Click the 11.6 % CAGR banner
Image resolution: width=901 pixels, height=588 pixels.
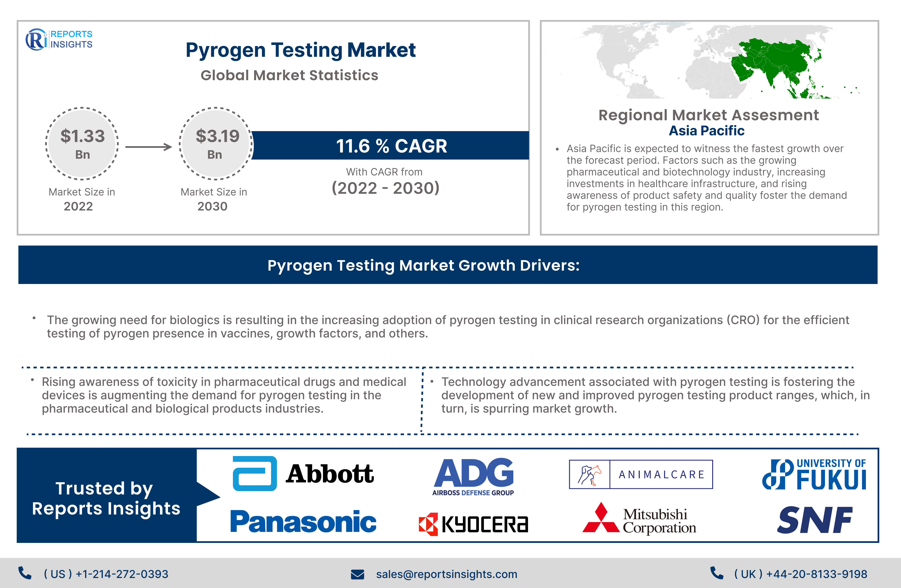tap(391, 146)
